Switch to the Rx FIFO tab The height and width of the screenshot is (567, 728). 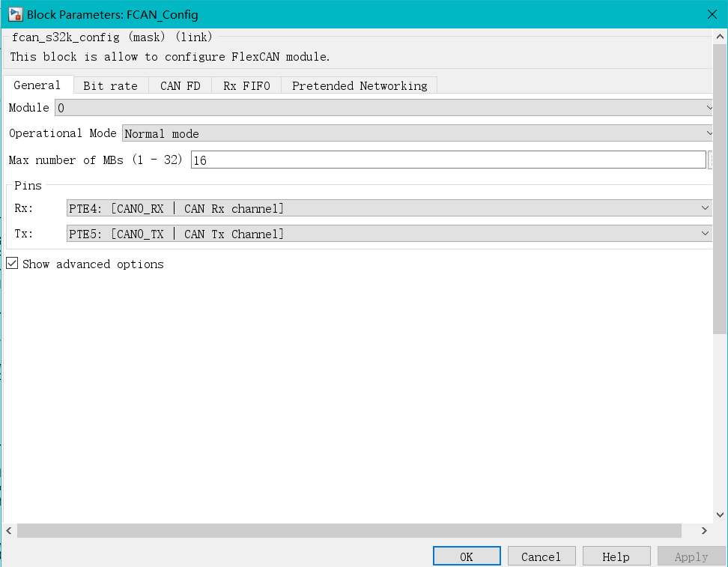tap(246, 86)
